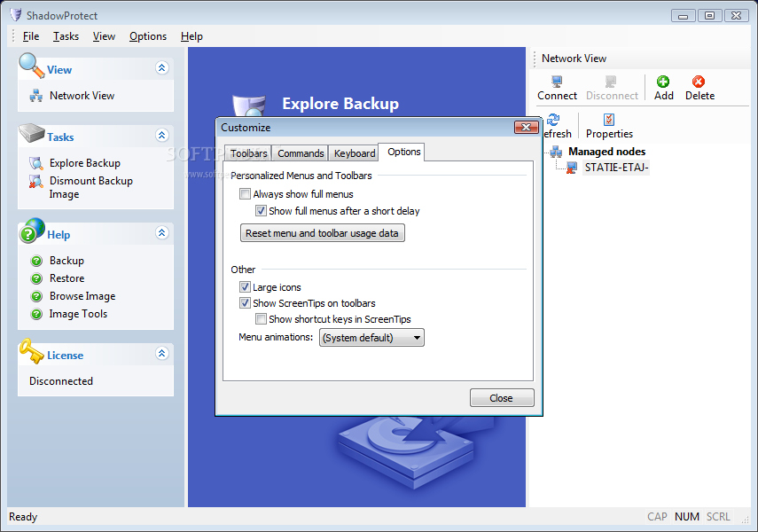Screen dimensions: 758x532
Task: Click the Explore Backup task icon
Action: point(36,163)
